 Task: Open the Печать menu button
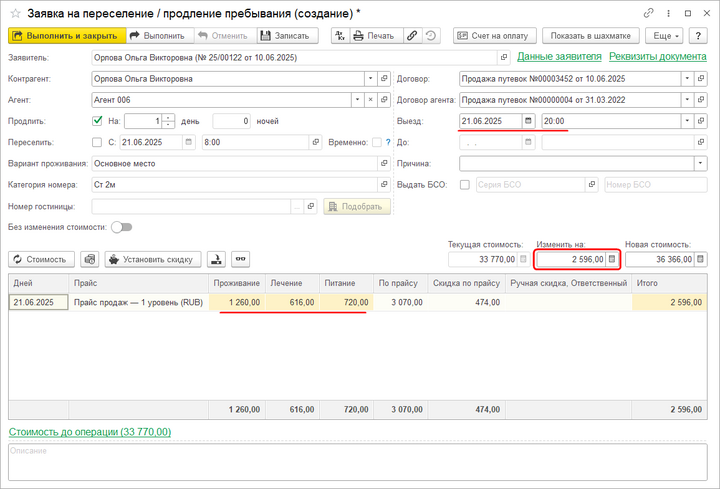coord(379,35)
